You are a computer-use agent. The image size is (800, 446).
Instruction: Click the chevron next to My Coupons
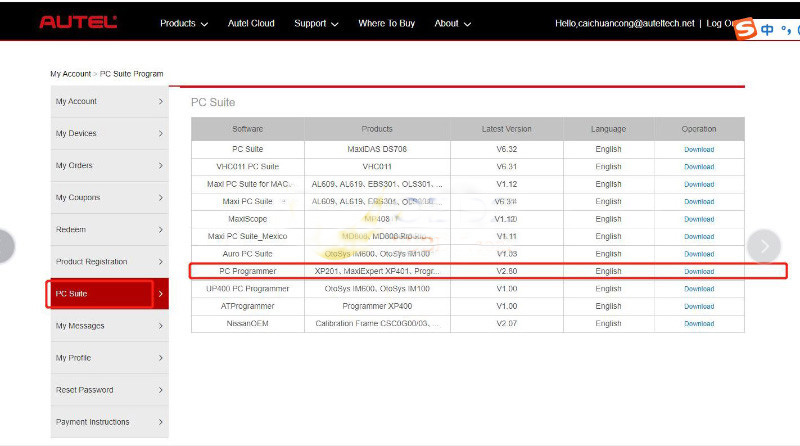pyautogui.click(x=160, y=198)
